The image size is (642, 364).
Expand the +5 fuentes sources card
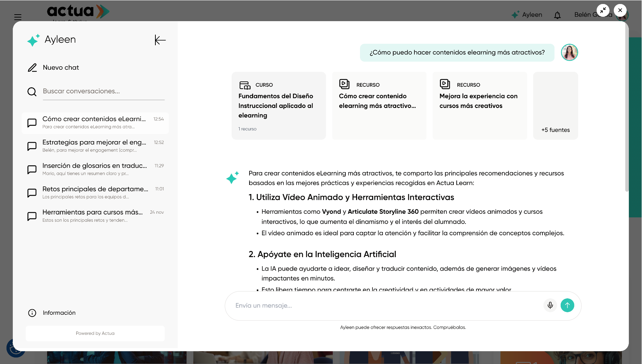555,106
